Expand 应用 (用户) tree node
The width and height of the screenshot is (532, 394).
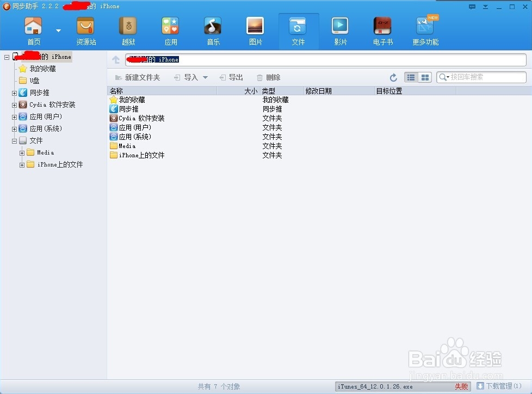[14, 117]
